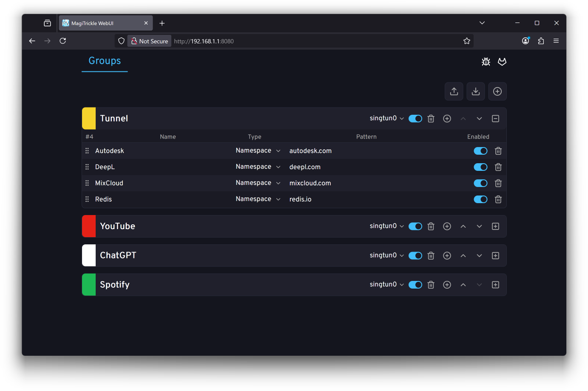Delete the YouTube group
Image resolution: width=588 pixels, height=391 pixels.
431,227
